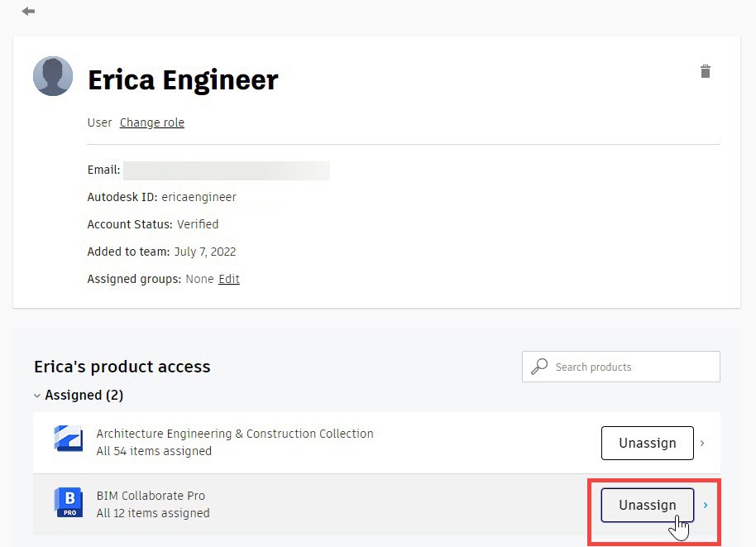Click the AEC Collection product icon

click(68, 439)
